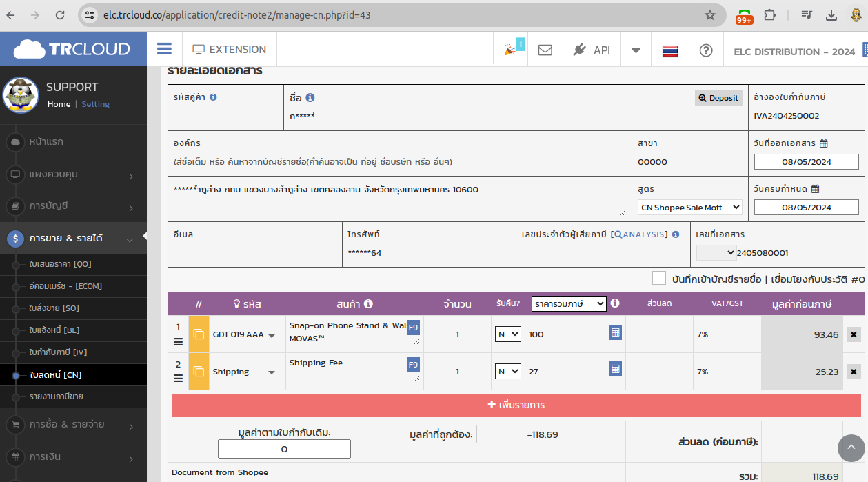The height and width of the screenshot is (482, 868).
Task: Open the party popper announcements icon
Action: (x=511, y=50)
